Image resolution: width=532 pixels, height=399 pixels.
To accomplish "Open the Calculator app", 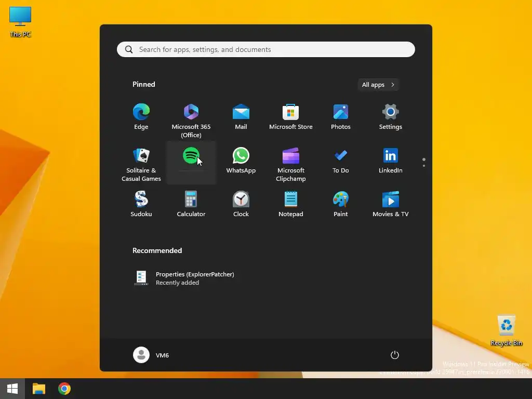I will click(x=191, y=204).
